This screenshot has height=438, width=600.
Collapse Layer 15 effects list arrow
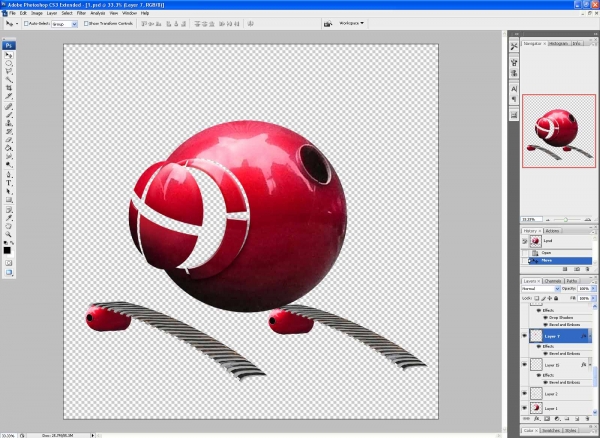click(x=591, y=365)
